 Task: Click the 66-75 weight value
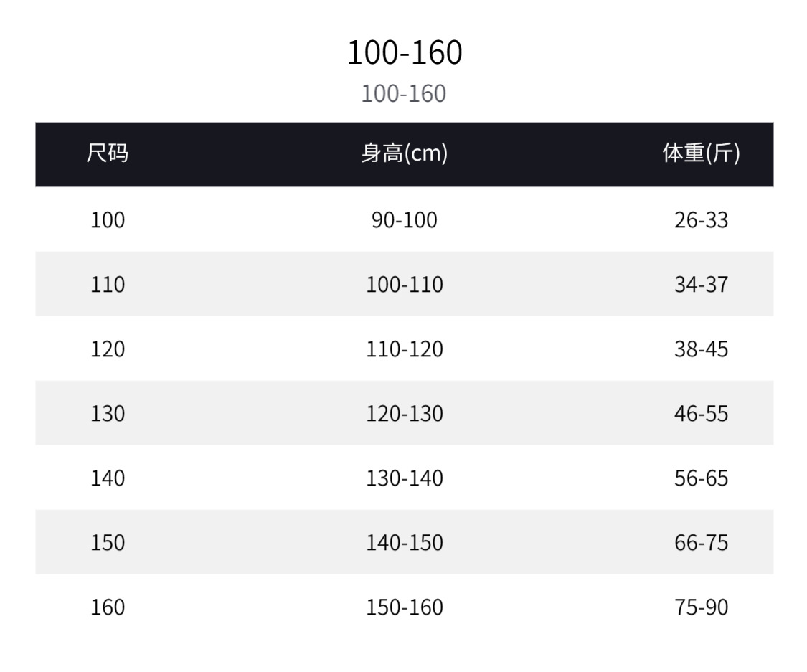tap(701, 542)
